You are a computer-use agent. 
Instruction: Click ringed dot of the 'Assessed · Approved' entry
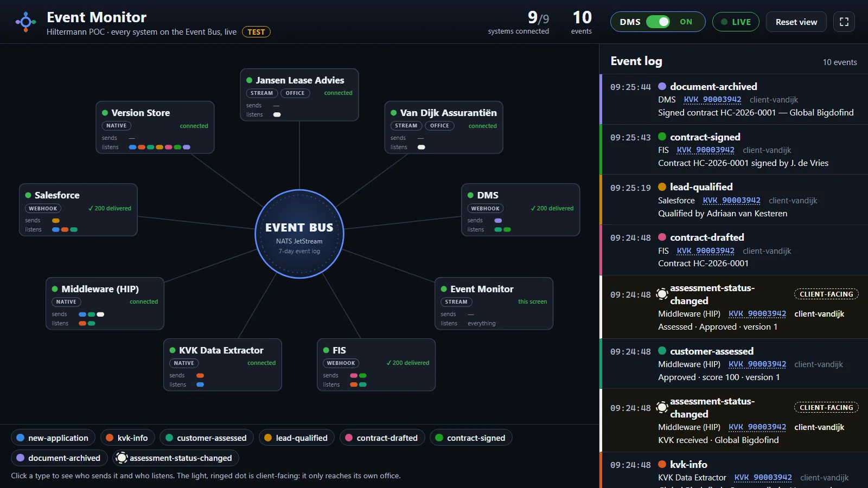[x=662, y=294]
